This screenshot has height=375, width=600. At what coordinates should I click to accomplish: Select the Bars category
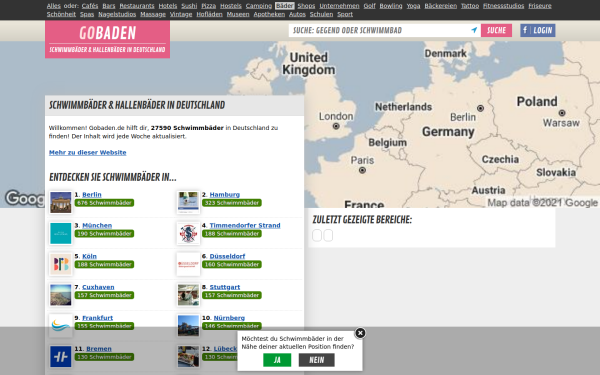pos(109,6)
